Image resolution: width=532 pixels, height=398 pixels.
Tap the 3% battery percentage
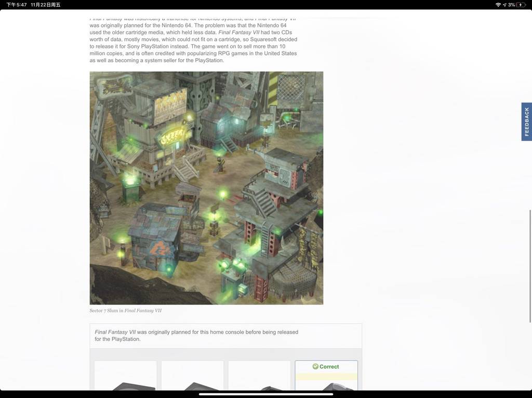(511, 5)
